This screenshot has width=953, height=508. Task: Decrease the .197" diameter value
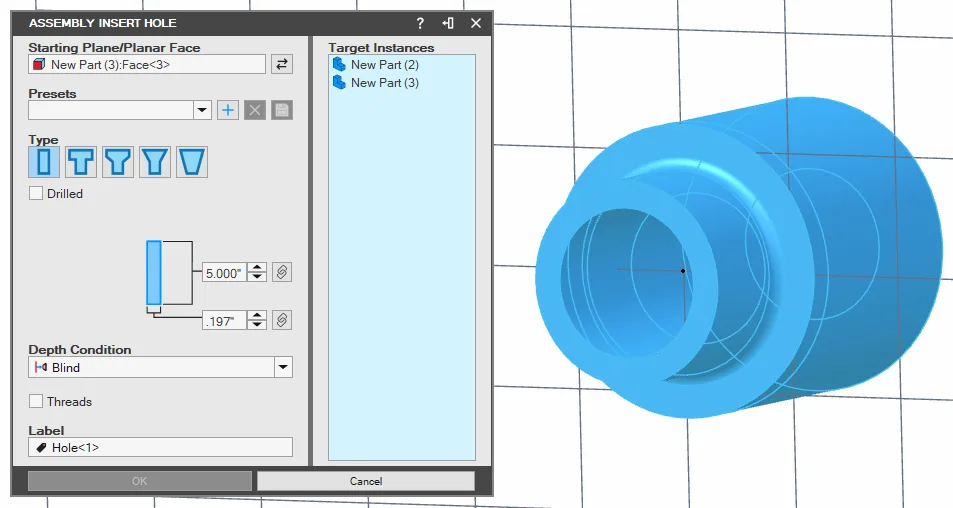[257, 325]
